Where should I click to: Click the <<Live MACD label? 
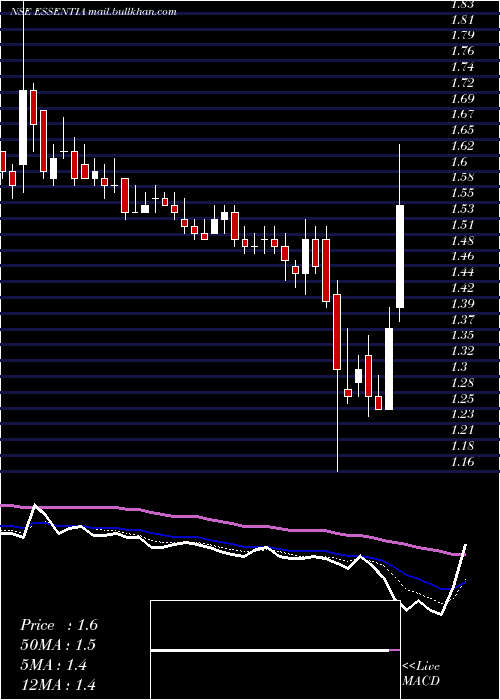(x=421, y=674)
